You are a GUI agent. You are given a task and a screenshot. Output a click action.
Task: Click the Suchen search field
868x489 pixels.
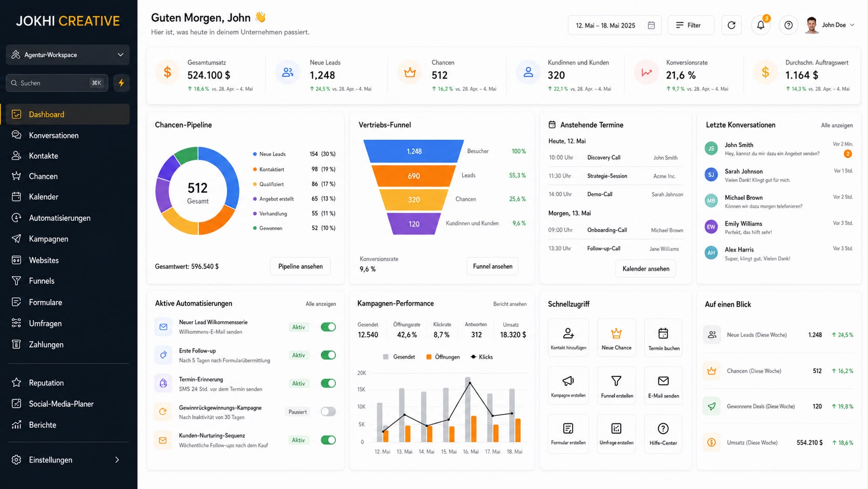[x=57, y=83]
